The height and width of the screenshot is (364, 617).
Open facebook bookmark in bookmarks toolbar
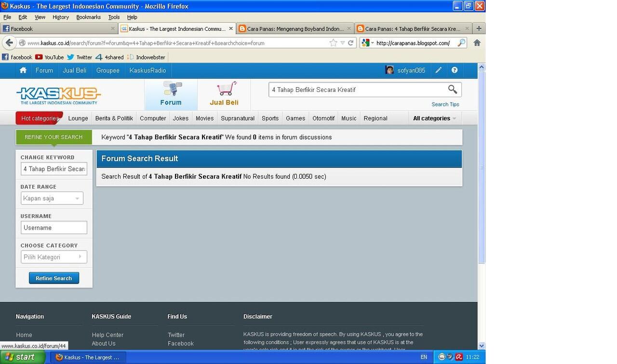pos(17,57)
